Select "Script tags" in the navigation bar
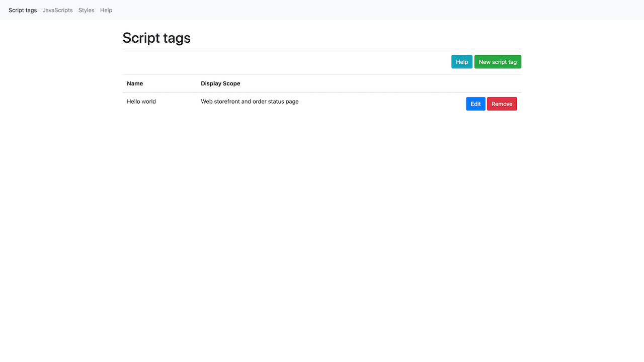Viewport: 644px width, 362px height. click(x=23, y=10)
